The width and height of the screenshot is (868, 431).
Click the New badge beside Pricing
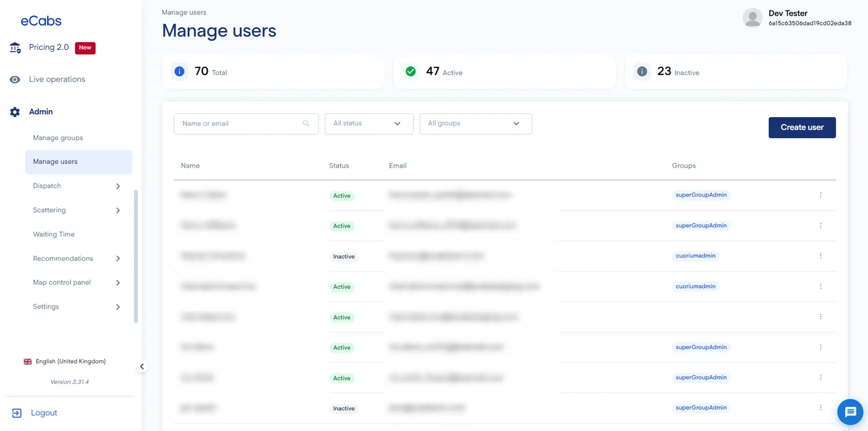[x=85, y=48]
